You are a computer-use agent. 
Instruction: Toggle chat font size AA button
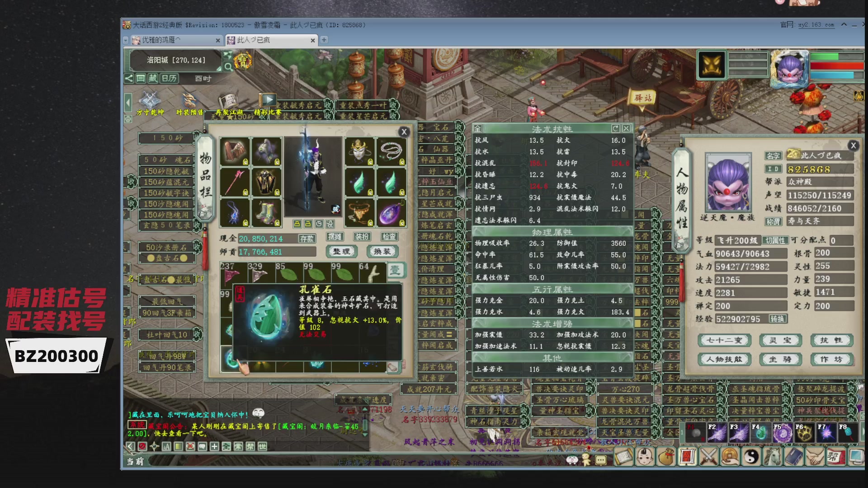tap(166, 446)
